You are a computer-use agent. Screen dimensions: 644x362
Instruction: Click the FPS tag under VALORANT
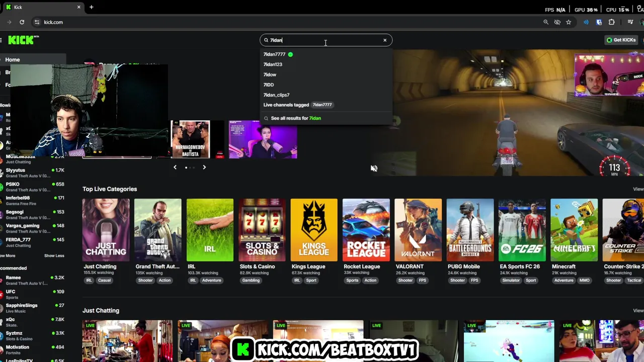422,281
